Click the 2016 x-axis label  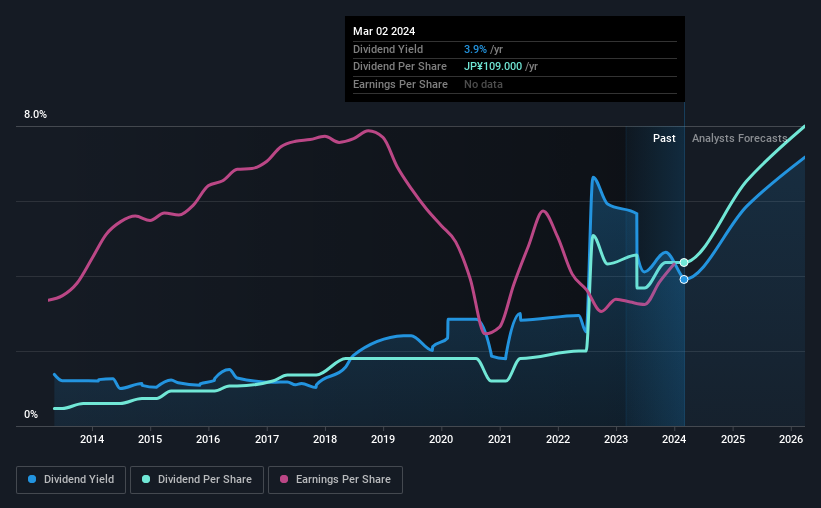pos(208,439)
